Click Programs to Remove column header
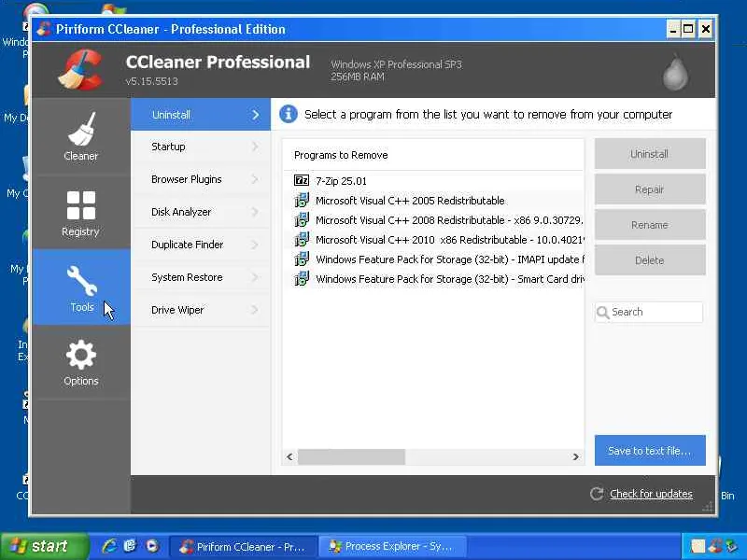The width and height of the screenshot is (747, 560). pos(432,155)
